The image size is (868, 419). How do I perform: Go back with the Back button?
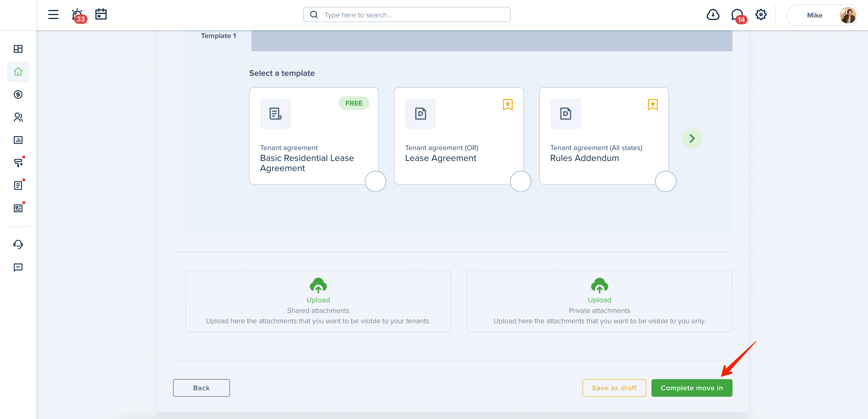coord(202,388)
